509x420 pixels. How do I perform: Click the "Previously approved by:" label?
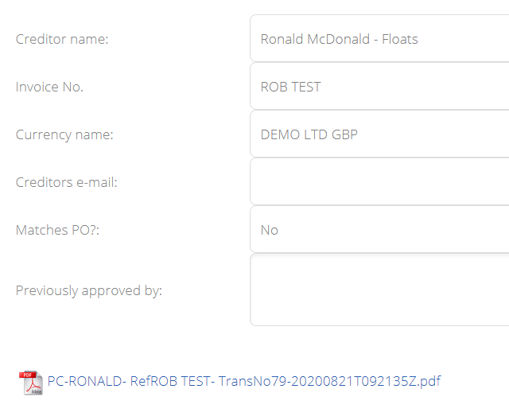click(89, 291)
